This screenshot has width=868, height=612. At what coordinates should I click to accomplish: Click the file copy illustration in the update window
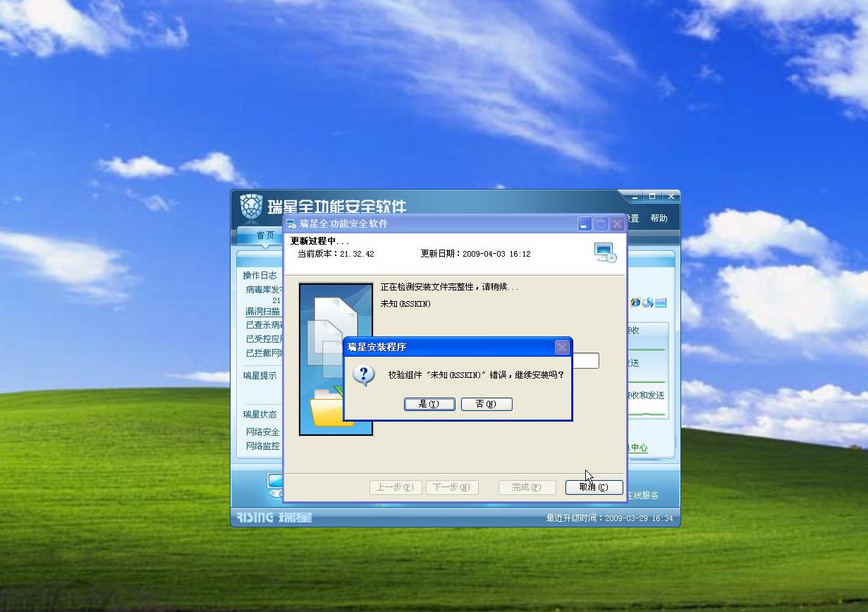(x=336, y=360)
